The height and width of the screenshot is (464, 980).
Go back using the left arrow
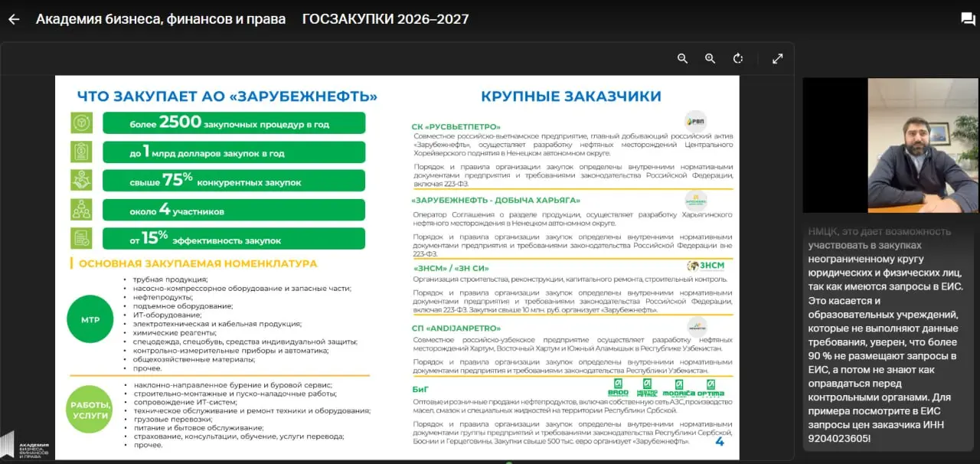pyautogui.click(x=13, y=19)
